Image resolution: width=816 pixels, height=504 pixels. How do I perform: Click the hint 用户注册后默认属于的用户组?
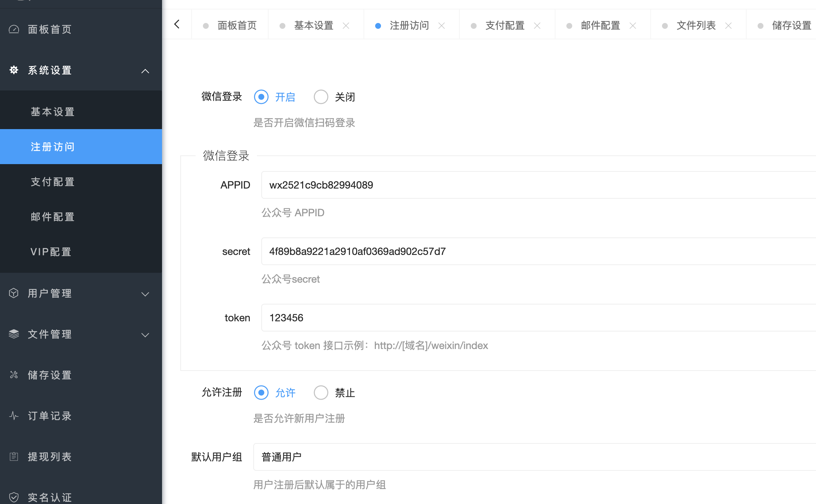point(320,485)
